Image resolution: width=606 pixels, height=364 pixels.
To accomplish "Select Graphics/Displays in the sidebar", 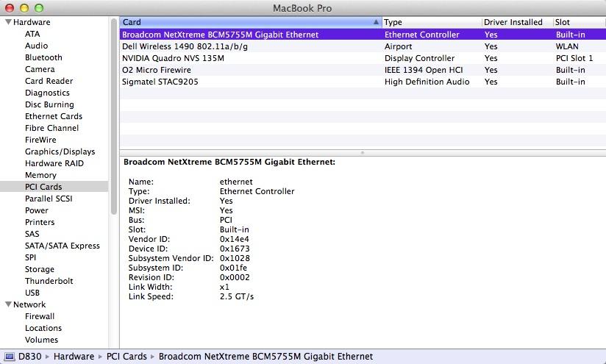I will [60, 152].
